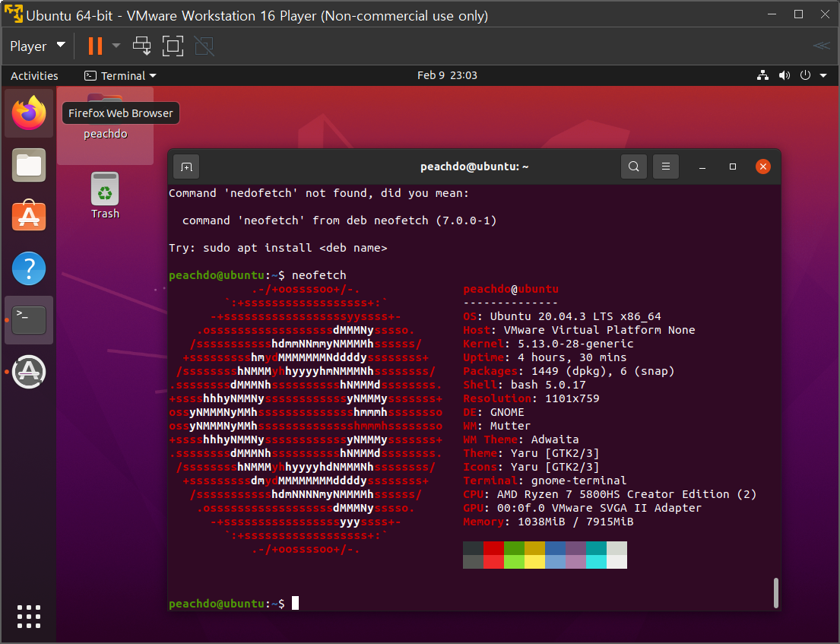840x644 pixels.
Task: Click the volume icon in top bar
Action: (x=785, y=75)
